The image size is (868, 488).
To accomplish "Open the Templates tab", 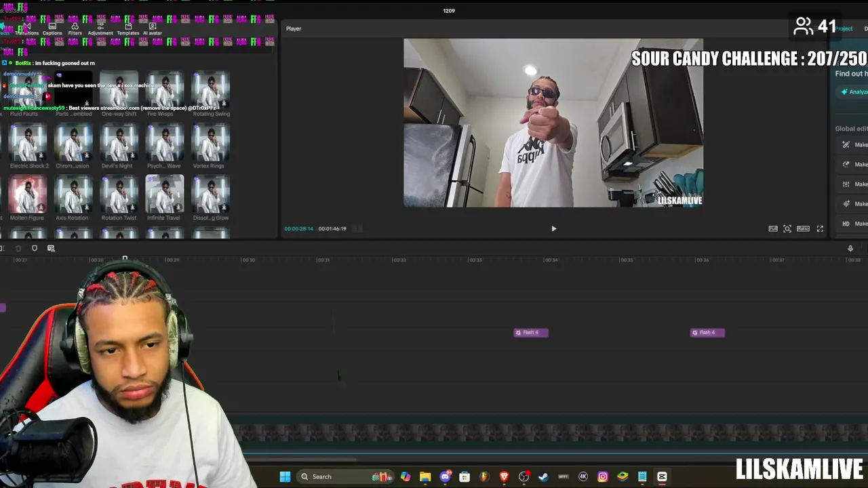I will [x=127, y=29].
